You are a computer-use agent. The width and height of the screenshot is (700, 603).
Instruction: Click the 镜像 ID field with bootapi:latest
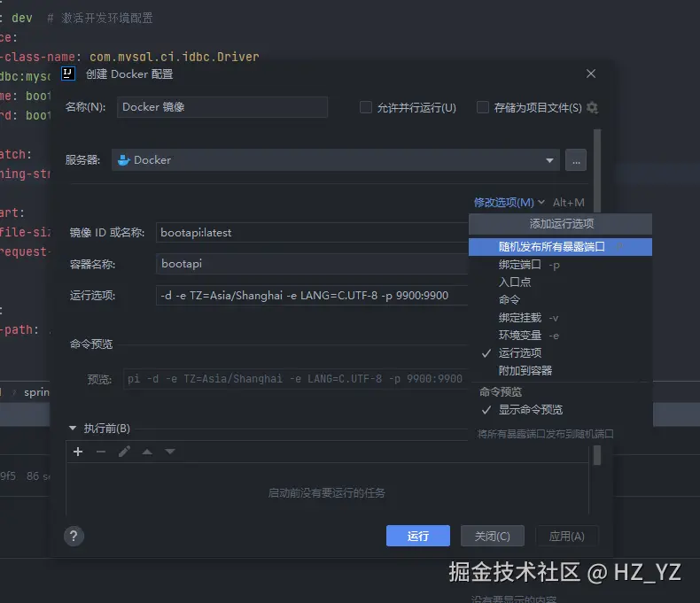pyautogui.click(x=312, y=232)
